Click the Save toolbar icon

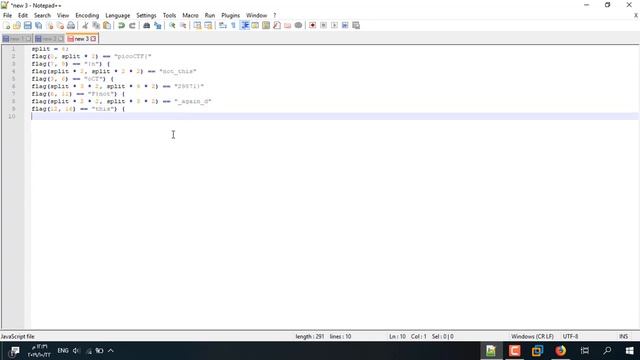[x=28, y=25]
